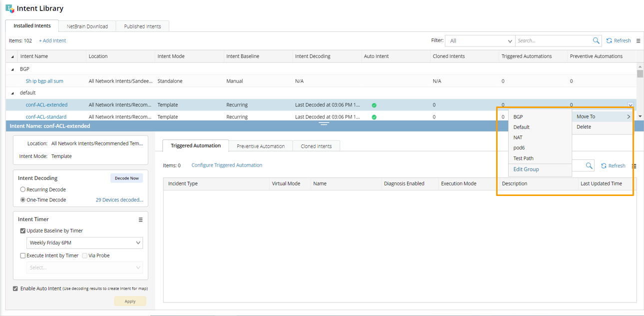Click the intent table vertical scrollbar thumb
Viewport: 644px width, 316px height.
[640, 73]
